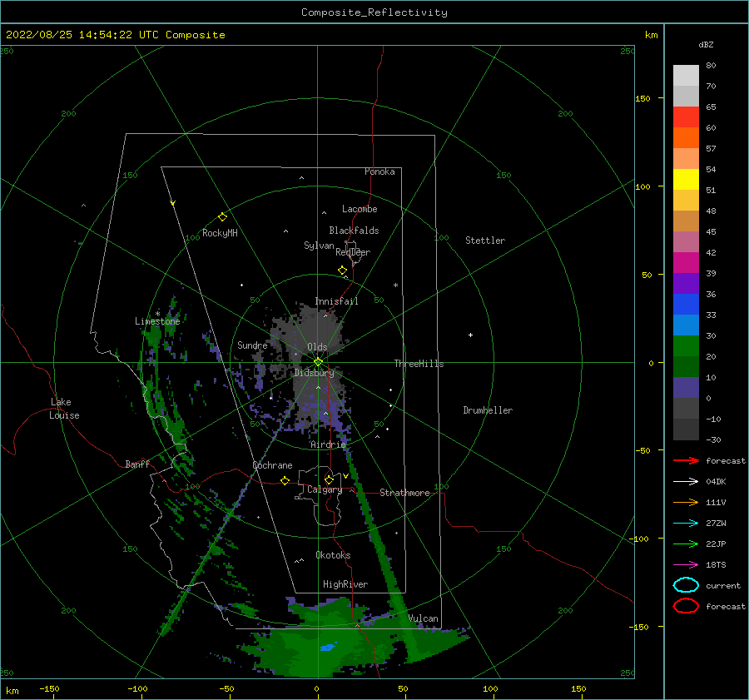This screenshot has width=749, height=700.
Task: Click the yellow diamond marker above Calgary label
Action: [329, 479]
